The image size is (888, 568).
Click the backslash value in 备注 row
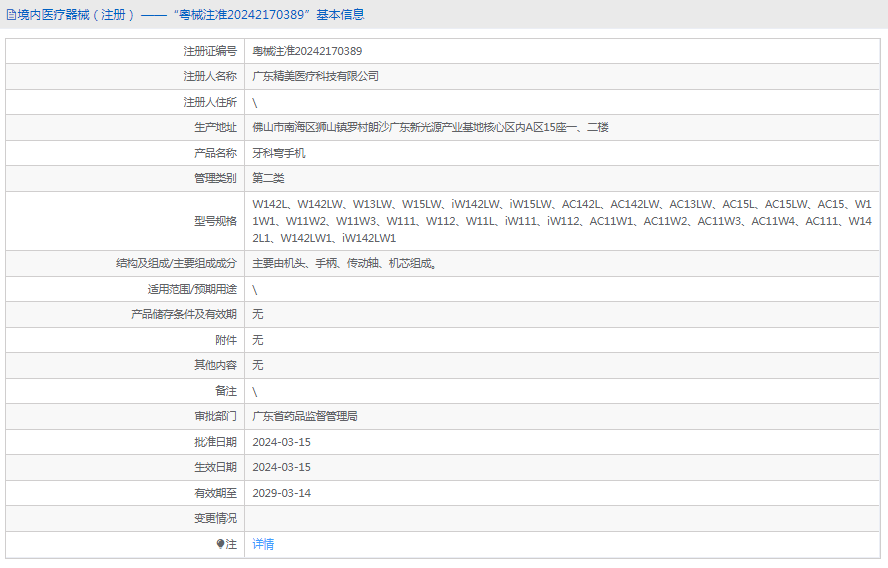pos(255,392)
